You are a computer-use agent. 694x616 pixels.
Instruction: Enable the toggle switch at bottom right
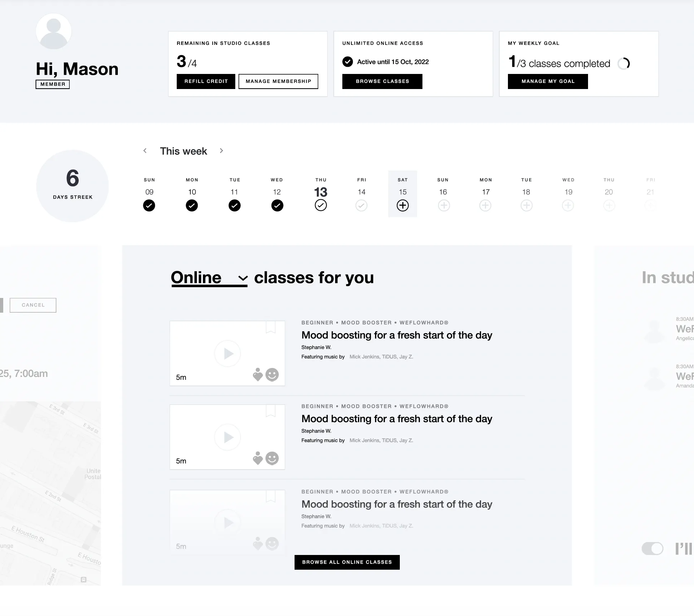tap(652, 549)
